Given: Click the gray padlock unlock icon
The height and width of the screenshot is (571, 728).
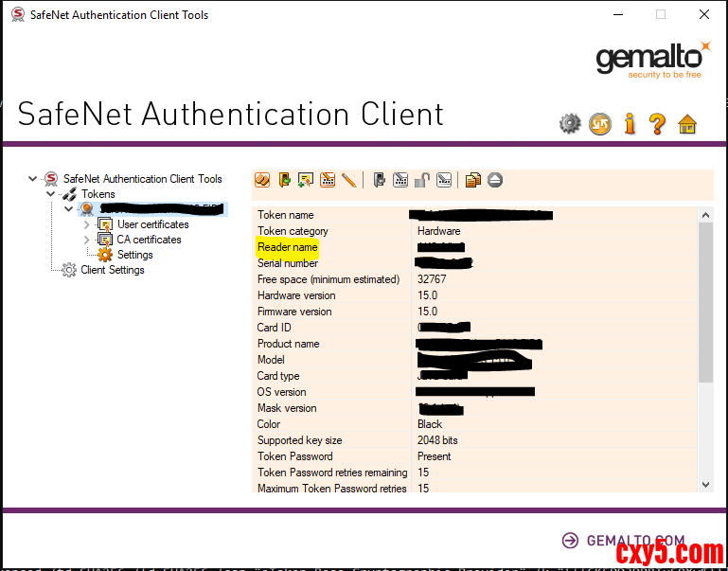Looking at the screenshot, I should (423, 179).
